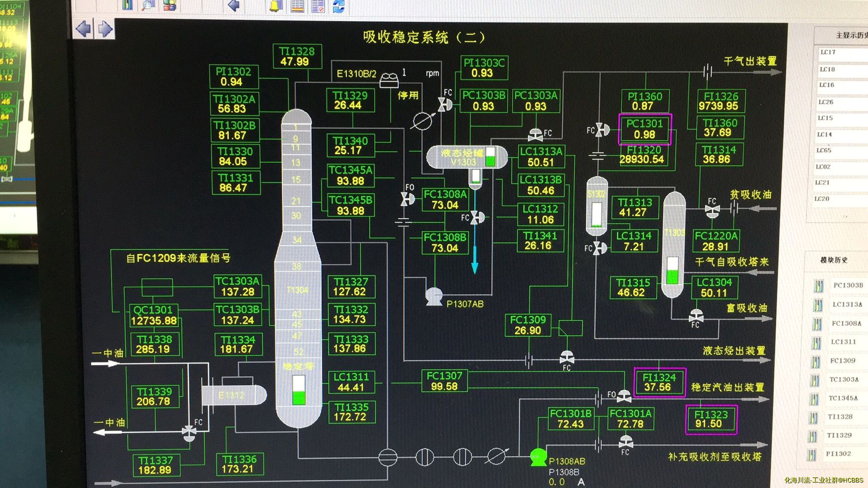
Task: Open the TI1328 temperature indicator box
Action: (297, 56)
